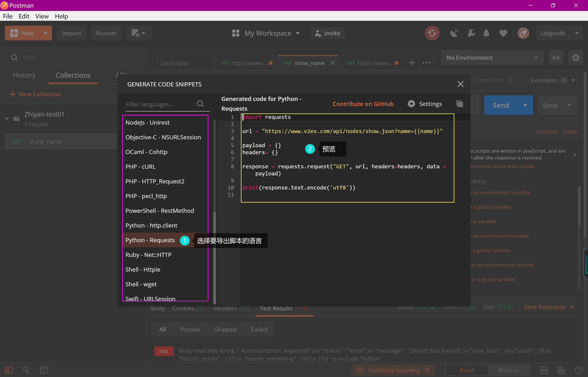
Task: Switch to the History tab
Action: coord(24,75)
